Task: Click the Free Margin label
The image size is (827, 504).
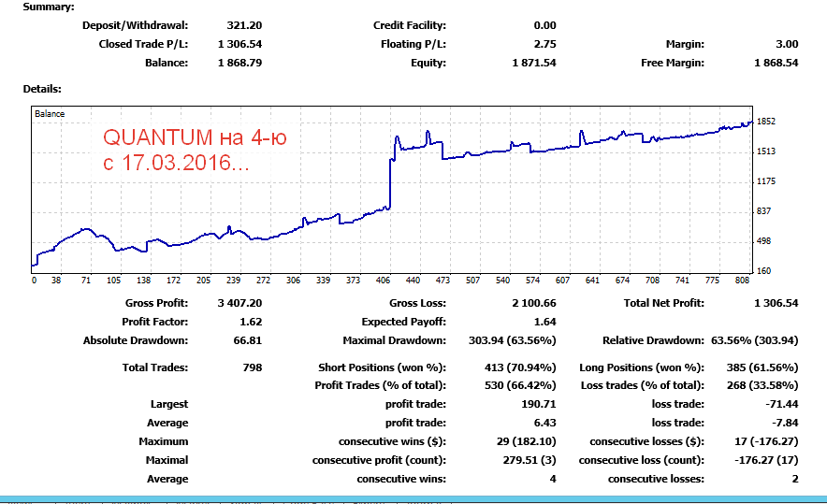Action: point(673,63)
